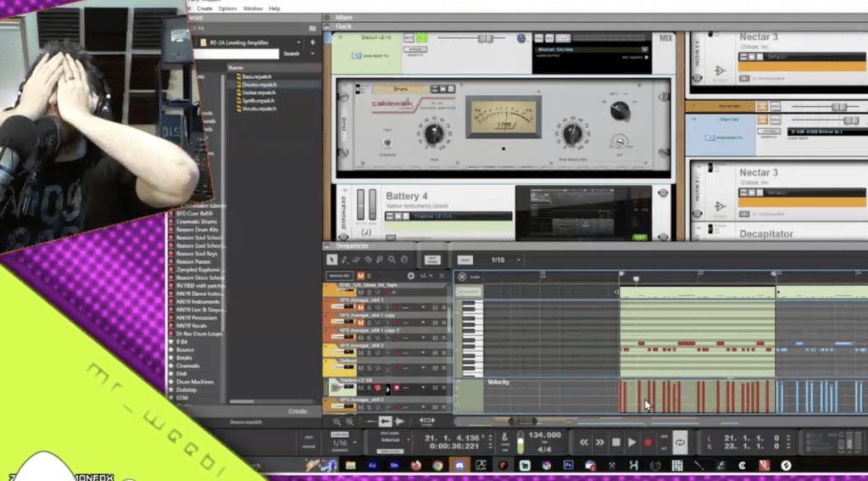This screenshot has height=481, width=868.
Task: Zoom in with the sequencer plus magnifier
Action: 349,422
